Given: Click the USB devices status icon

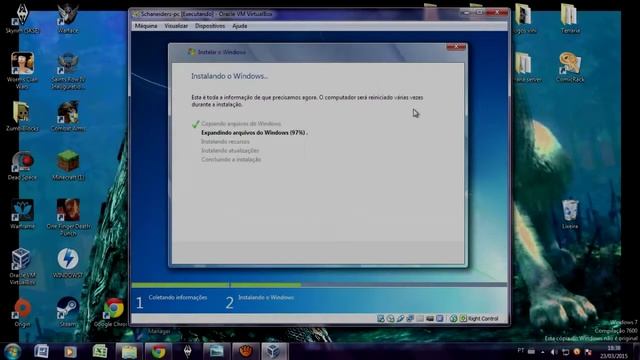Looking at the screenshot, I should point(400,318).
